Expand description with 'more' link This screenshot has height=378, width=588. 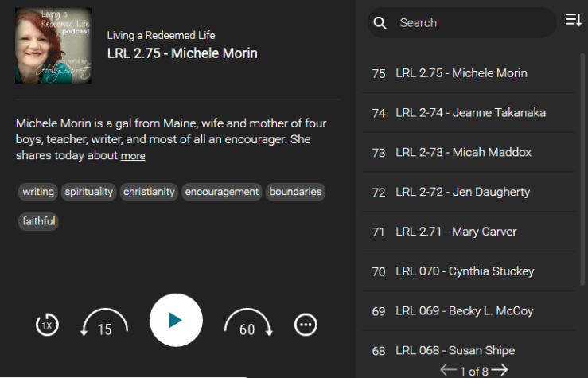click(133, 156)
